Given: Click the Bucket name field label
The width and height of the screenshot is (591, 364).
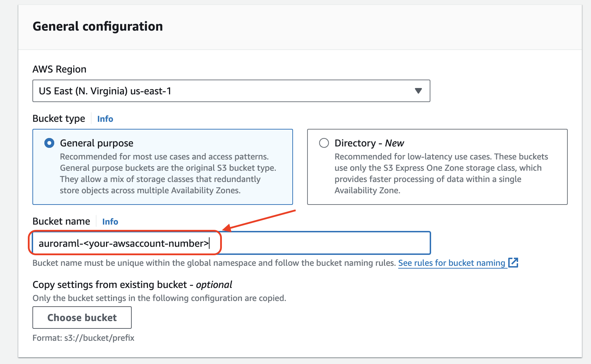Looking at the screenshot, I should pos(61,221).
